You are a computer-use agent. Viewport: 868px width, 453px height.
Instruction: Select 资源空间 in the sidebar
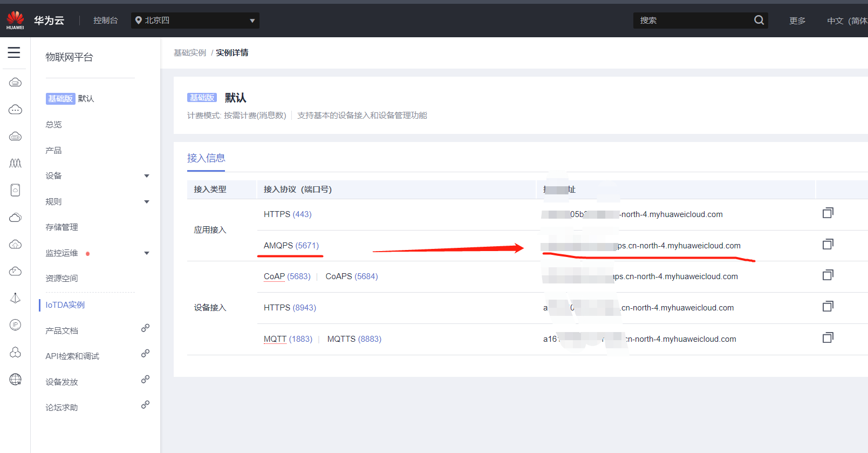(61, 279)
